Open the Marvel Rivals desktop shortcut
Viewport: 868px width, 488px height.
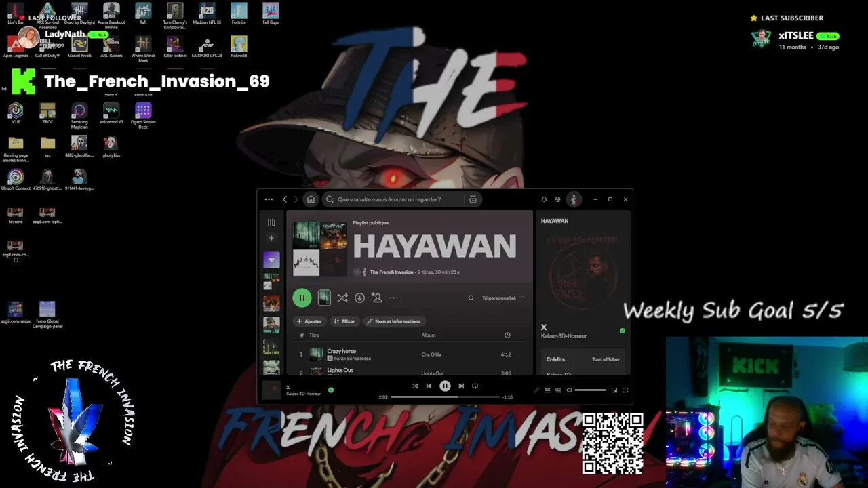pos(79,47)
